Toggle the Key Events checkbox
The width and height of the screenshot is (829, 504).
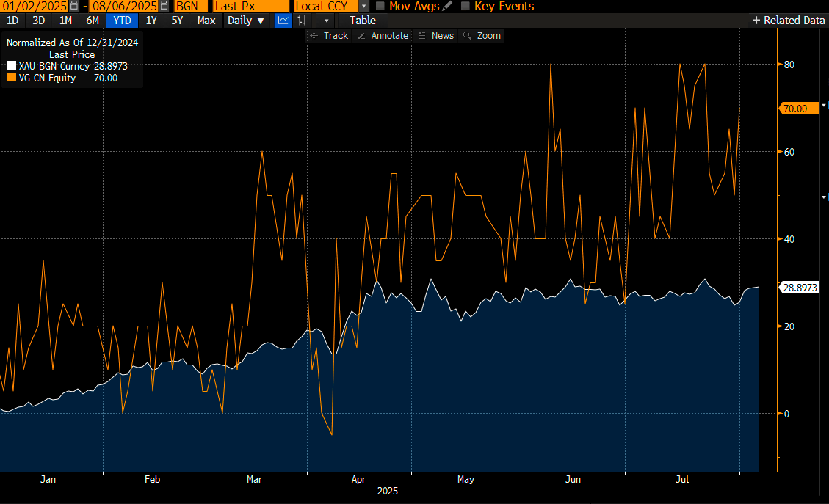click(x=465, y=6)
